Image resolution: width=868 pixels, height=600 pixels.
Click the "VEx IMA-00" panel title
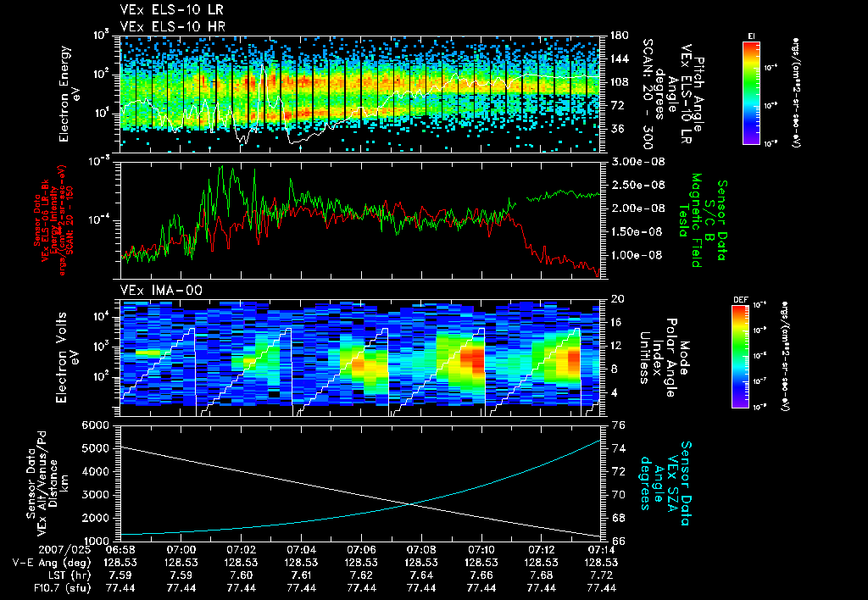(x=161, y=290)
